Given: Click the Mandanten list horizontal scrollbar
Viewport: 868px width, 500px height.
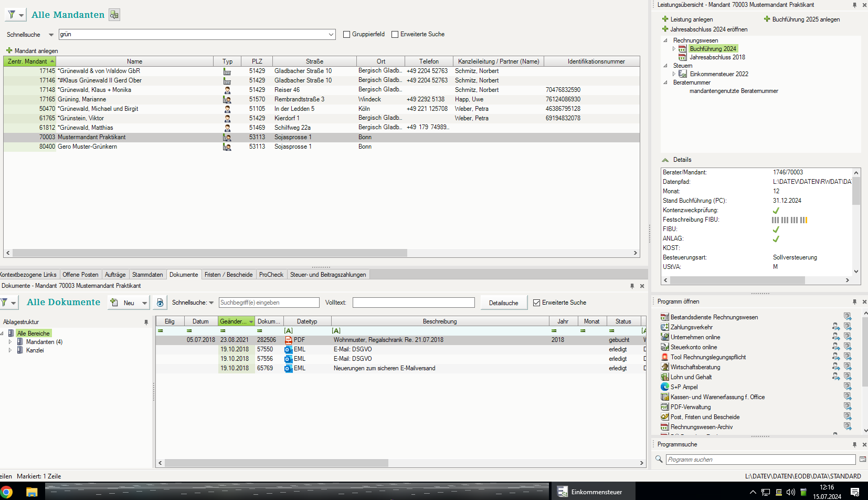Looking at the screenshot, I should coord(210,253).
